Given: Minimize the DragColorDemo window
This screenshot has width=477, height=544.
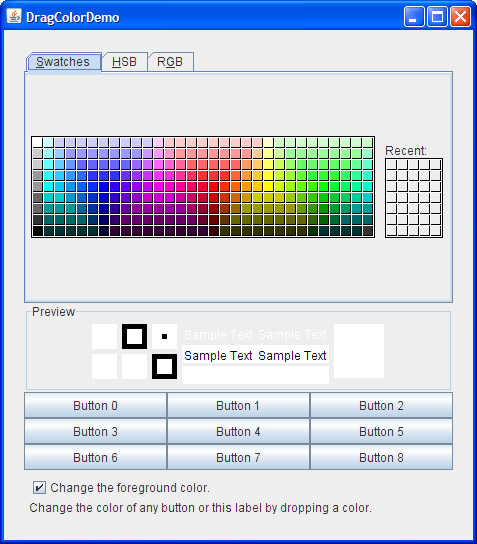Looking at the screenshot, I should [x=414, y=17].
